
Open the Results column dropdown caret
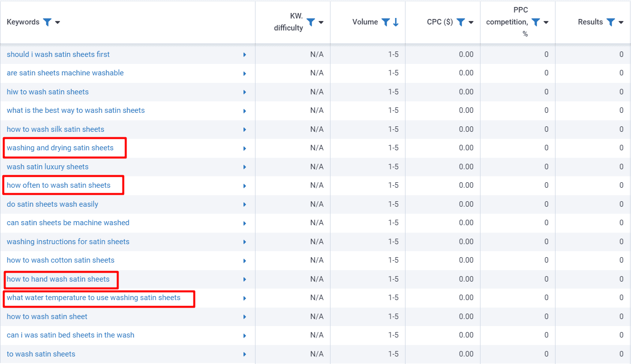[621, 22]
